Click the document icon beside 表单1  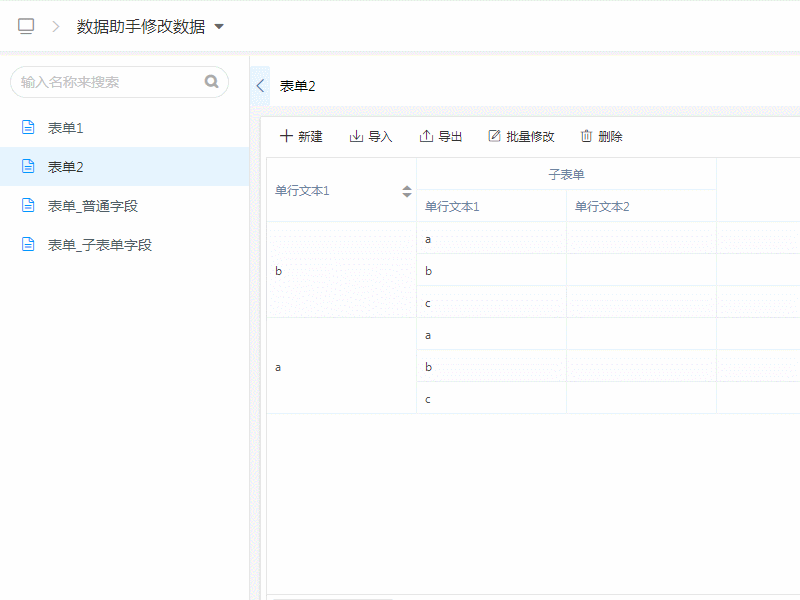click(29, 128)
